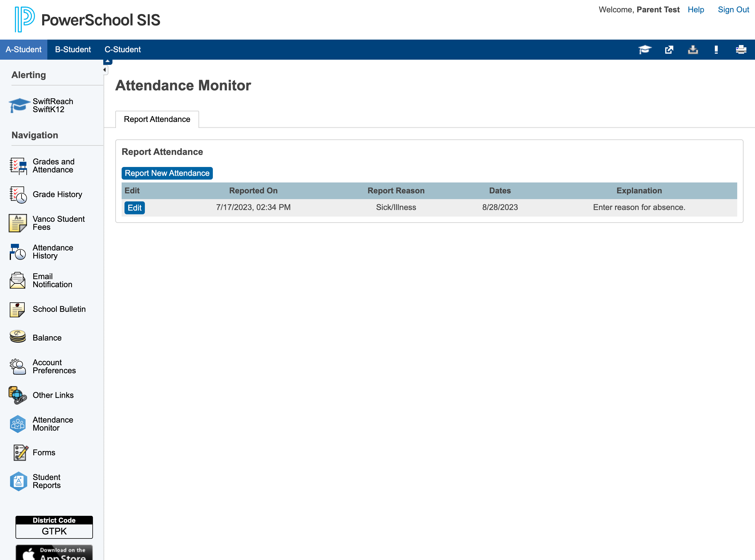The height and width of the screenshot is (560, 755).
Task: Click the Download on the App Store badge
Action: click(x=54, y=553)
